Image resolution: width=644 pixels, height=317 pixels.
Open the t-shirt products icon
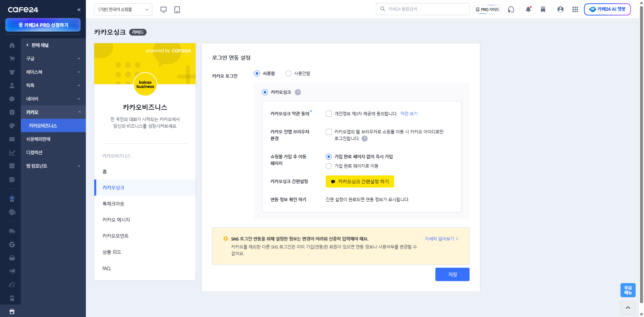coord(12,72)
